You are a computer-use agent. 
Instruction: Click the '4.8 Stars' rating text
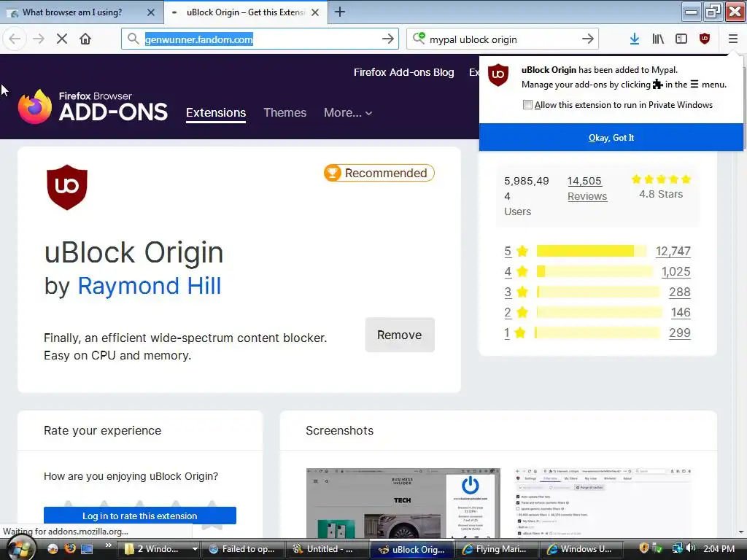click(x=661, y=194)
